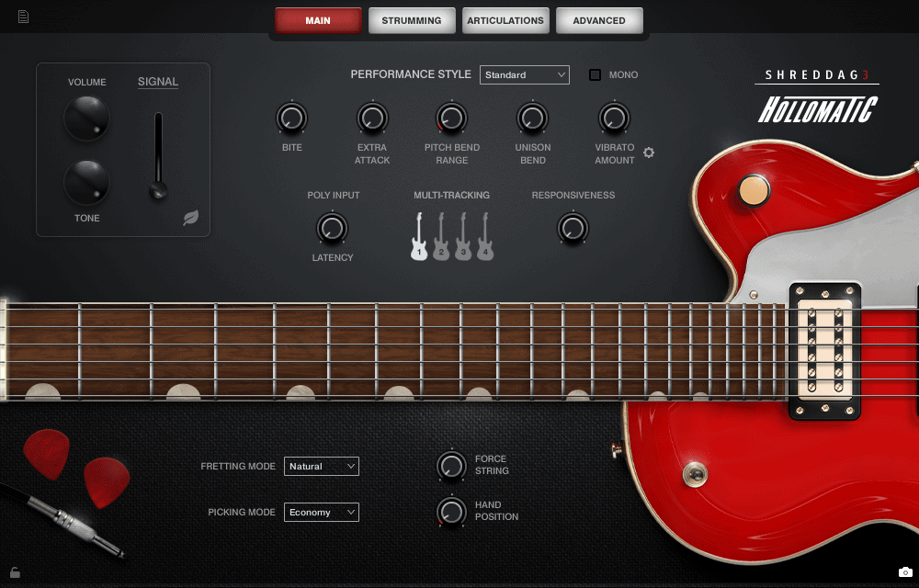
Task: Switch to the Strumming tab
Action: click(412, 20)
